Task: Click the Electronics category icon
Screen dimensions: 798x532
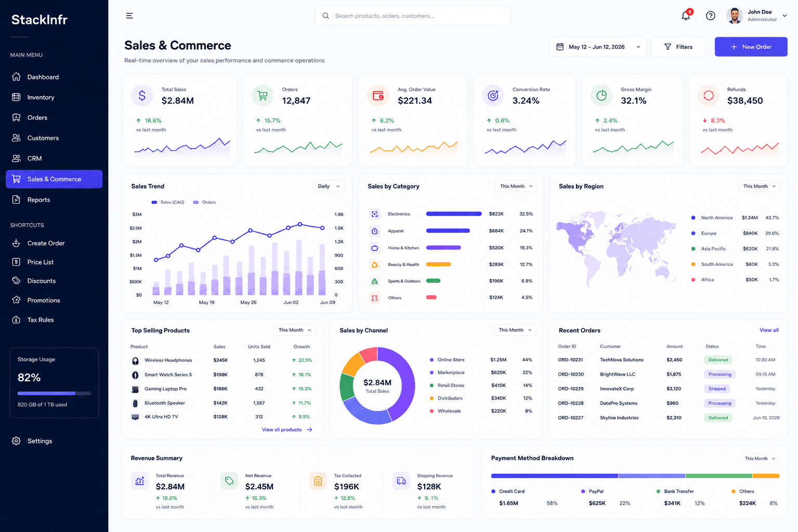Action: (x=374, y=214)
